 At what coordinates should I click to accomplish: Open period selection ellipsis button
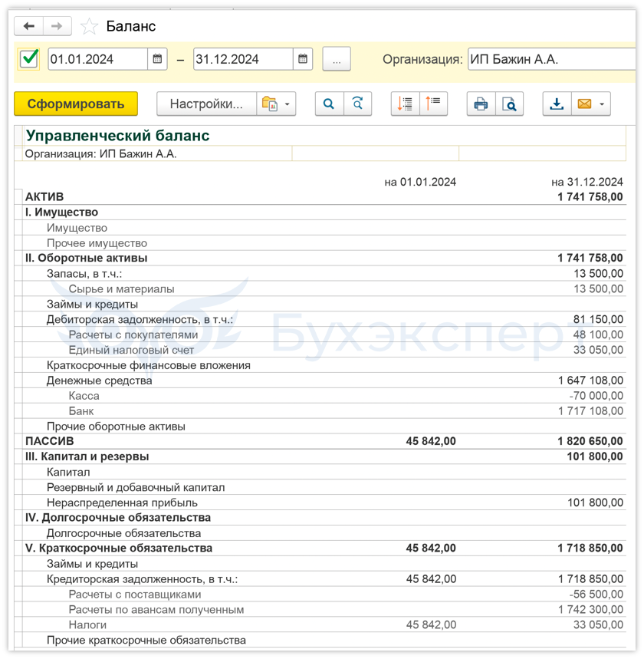click(x=337, y=59)
